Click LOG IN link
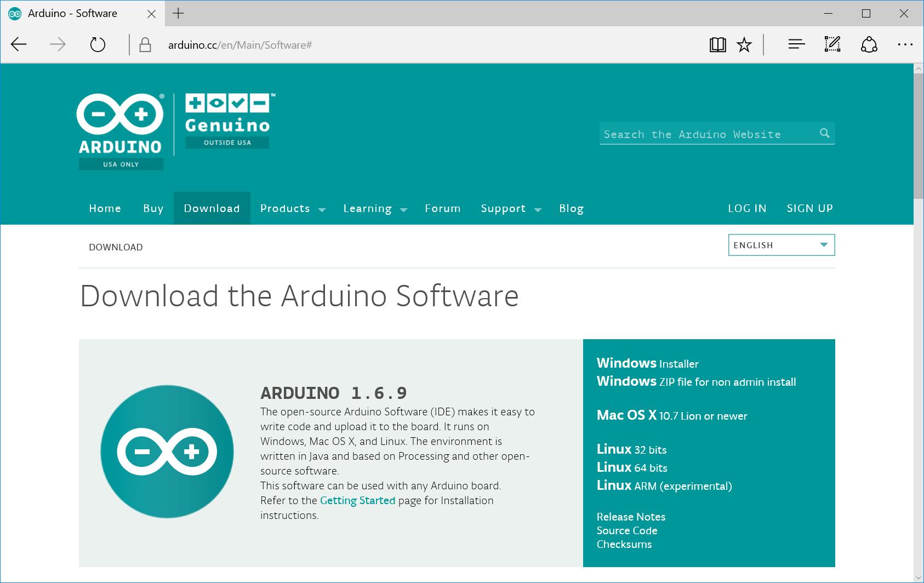 [747, 208]
